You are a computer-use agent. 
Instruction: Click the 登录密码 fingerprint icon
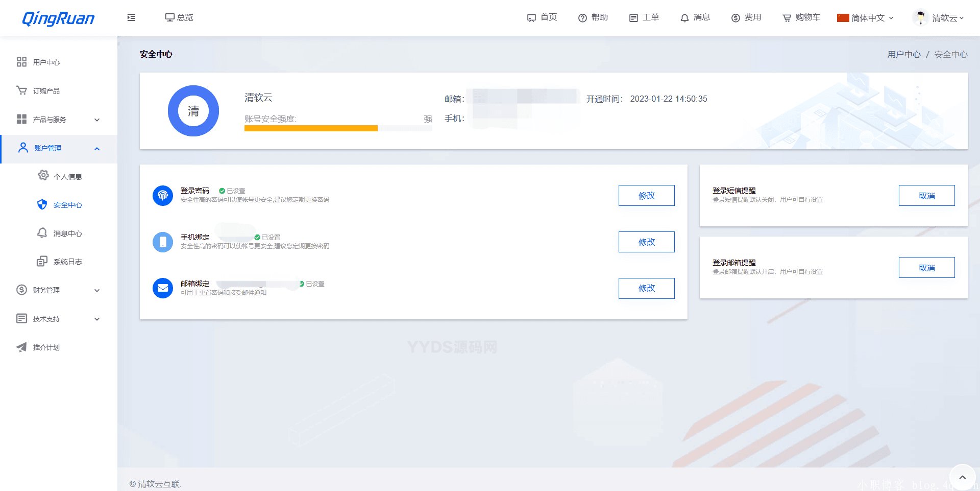163,195
